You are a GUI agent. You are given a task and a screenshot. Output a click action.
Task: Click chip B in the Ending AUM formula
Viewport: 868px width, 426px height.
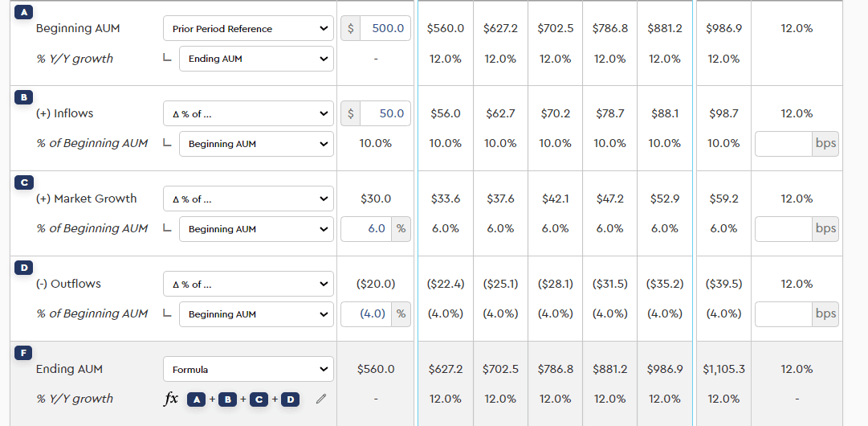point(228,399)
